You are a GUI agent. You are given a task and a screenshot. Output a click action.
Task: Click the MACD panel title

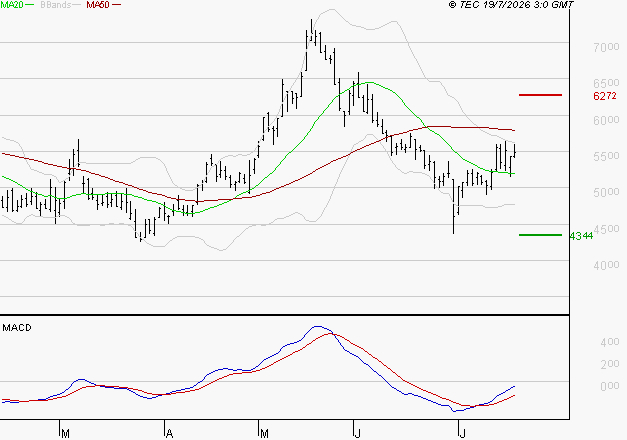click(17, 328)
